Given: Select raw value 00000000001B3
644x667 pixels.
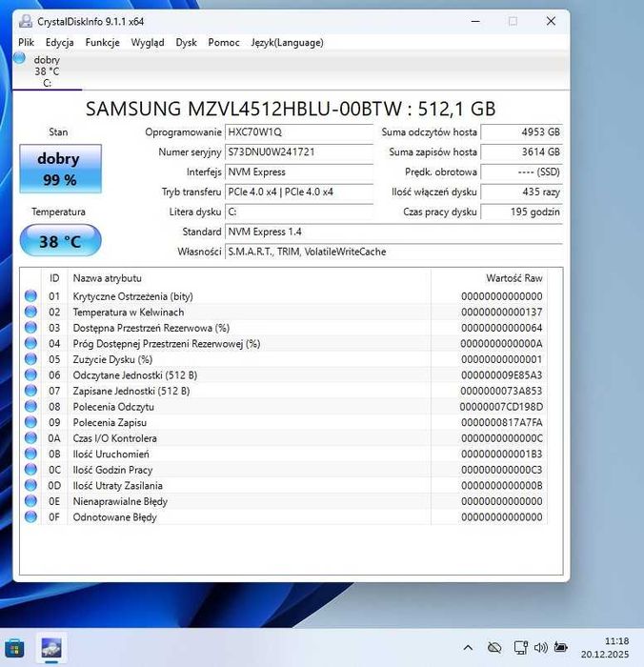Looking at the screenshot, I should 502,454.
